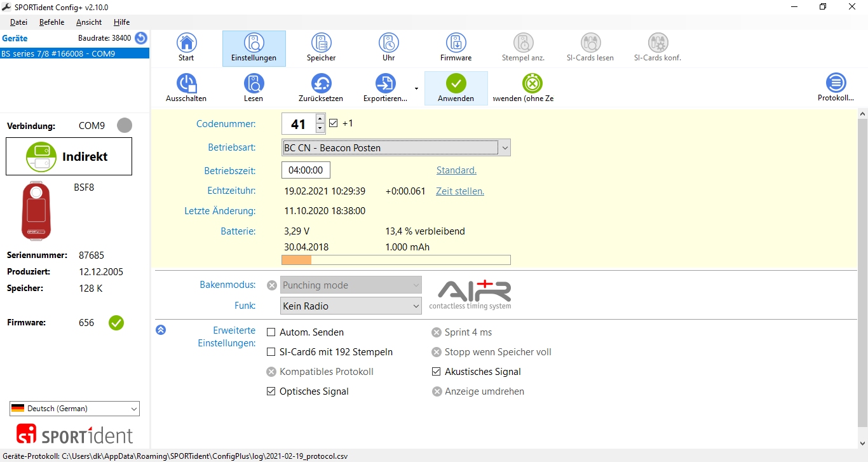Collapse the Erweiterte Einstellungen section

pyautogui.click(x=161, y=330)
